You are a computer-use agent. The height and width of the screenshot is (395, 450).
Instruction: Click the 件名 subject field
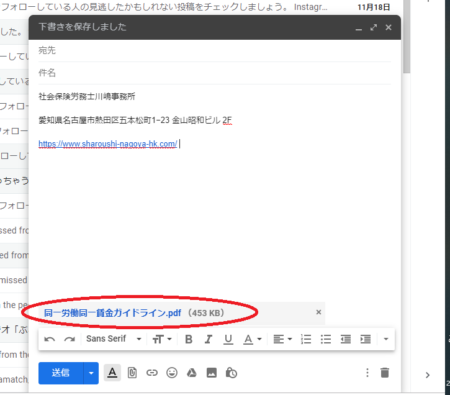click(x=215, y=73)
